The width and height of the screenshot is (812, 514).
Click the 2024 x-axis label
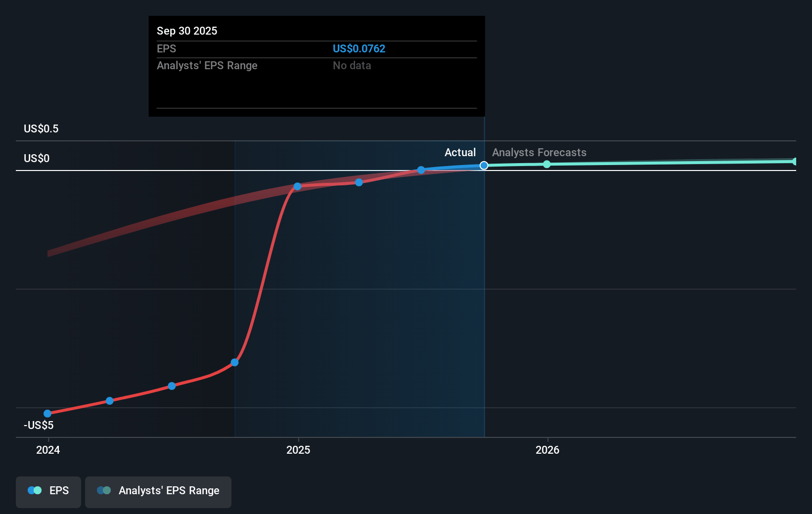point(48,450)
